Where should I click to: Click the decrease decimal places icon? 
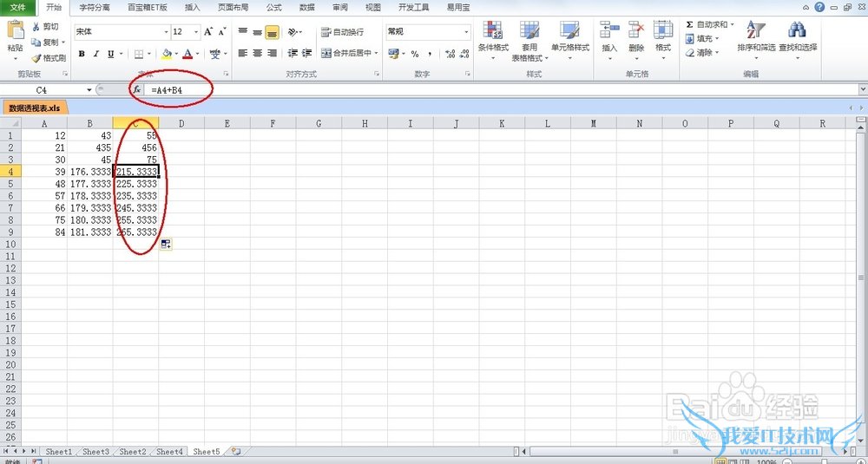[464, 54]
